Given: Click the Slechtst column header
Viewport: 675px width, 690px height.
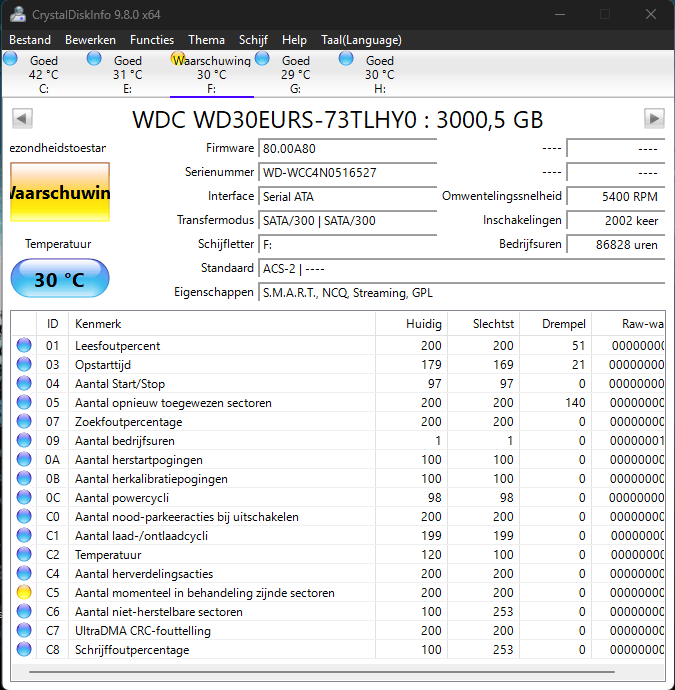Looking at the screenshot, I should [484, 324].
